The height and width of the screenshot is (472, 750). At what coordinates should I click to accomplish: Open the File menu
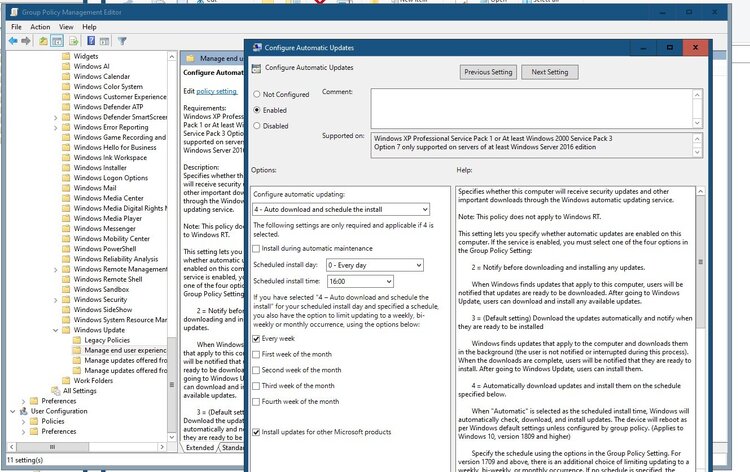click(x=16, y=27)
